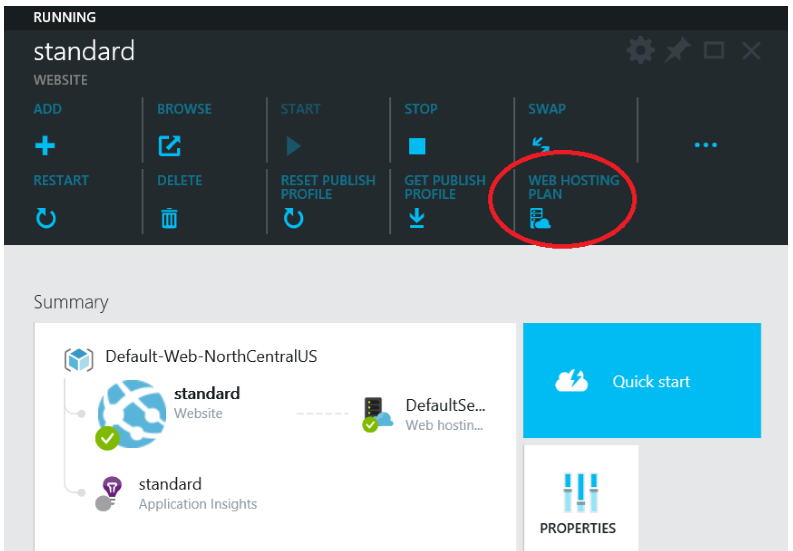Open the Web Hosting Plan icon
793x551 pixels.
540,219
